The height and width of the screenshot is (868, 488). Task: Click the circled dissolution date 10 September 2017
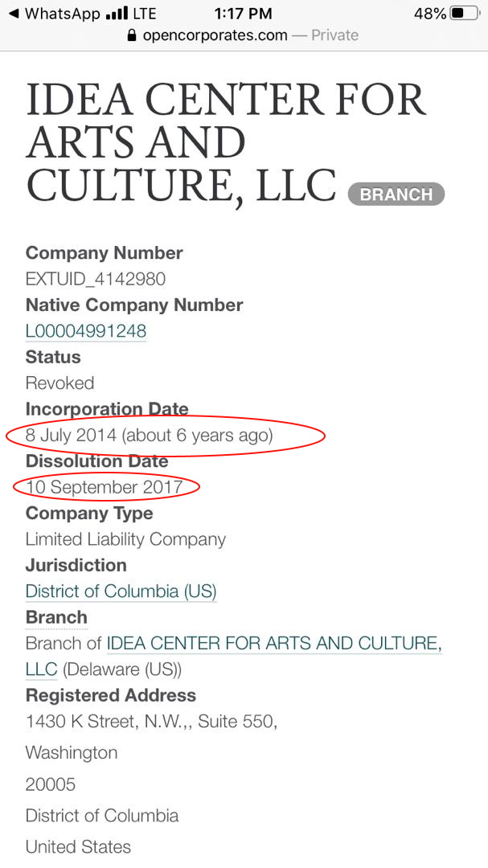[105, 487]
